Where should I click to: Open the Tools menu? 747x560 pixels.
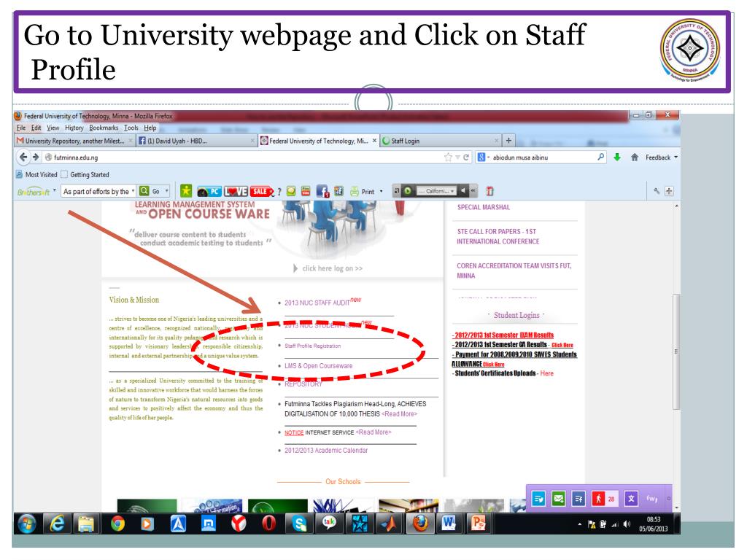pyautogui.click(x=131, y=128)
